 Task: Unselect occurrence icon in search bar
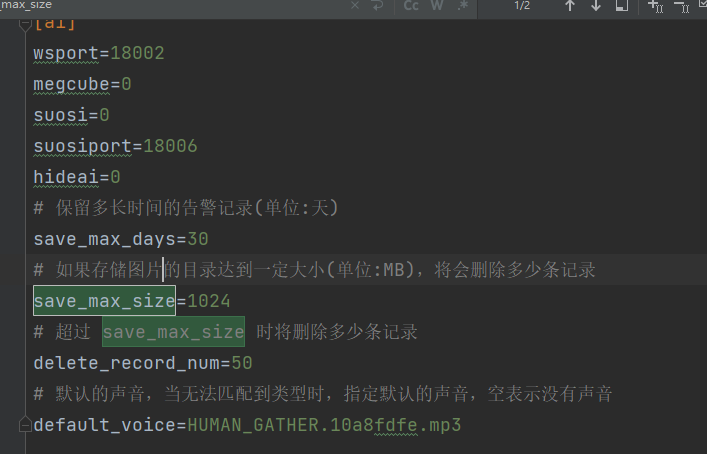681,6
